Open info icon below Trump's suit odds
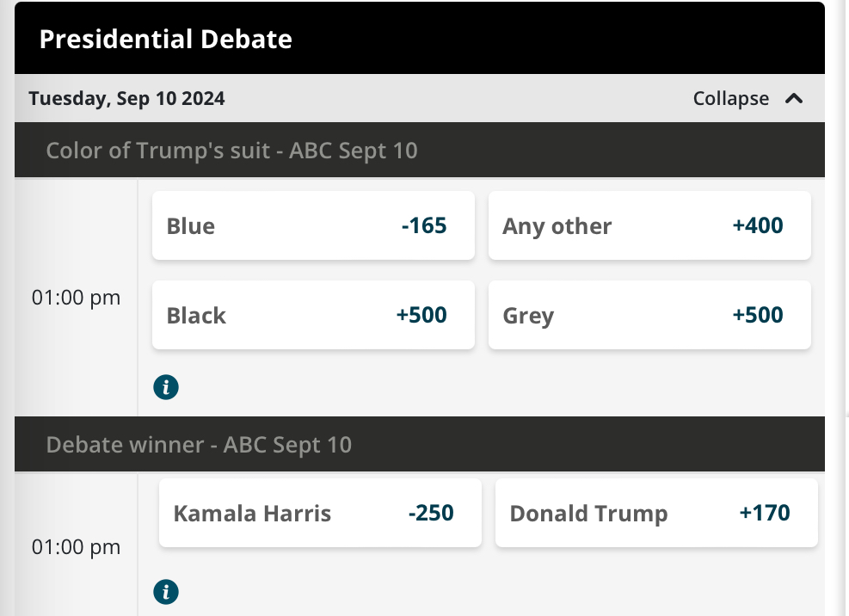The image size is (849, 616). click(166, 387)
